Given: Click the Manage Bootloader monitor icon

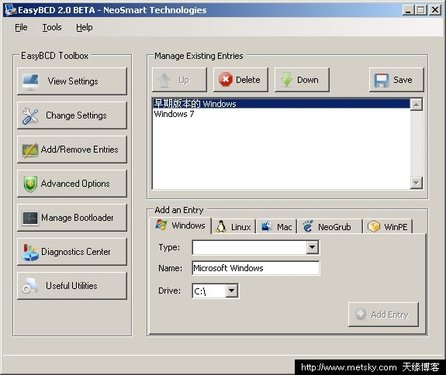Looking at the screenshot, I should [x=30, y=218].
